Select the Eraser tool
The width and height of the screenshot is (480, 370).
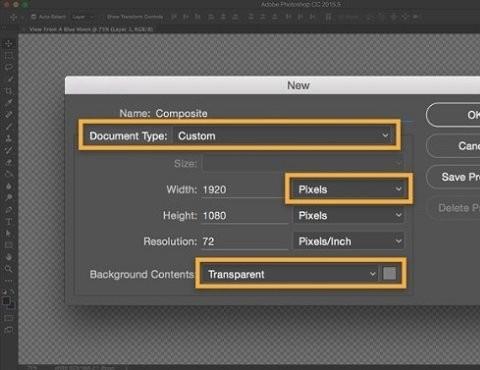click(x=9, y=162)
